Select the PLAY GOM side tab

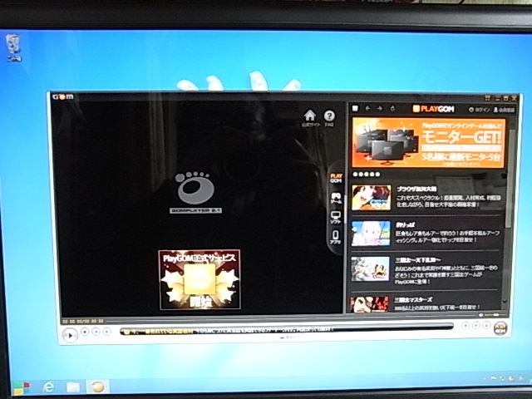tap(336, 178)
